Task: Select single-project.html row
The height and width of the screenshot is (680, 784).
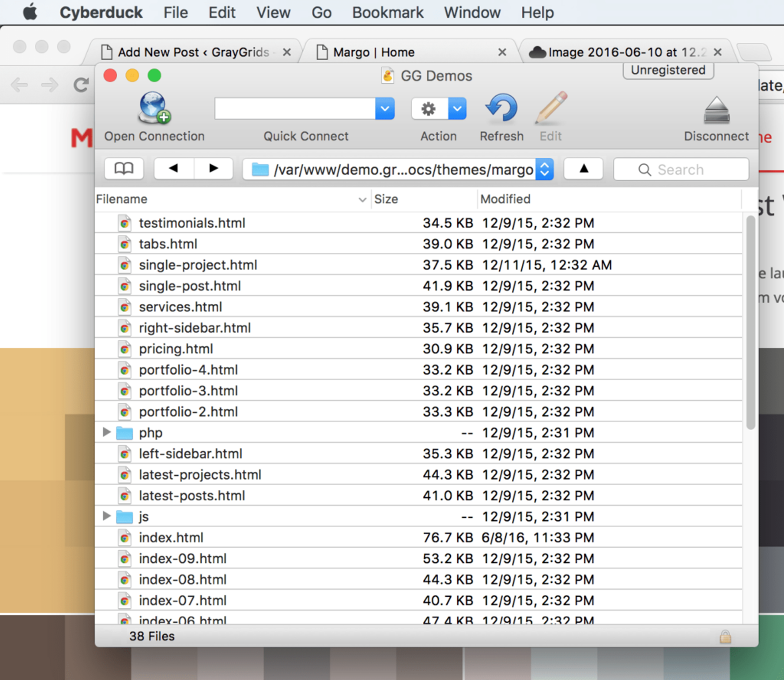Action: (418, 265)
